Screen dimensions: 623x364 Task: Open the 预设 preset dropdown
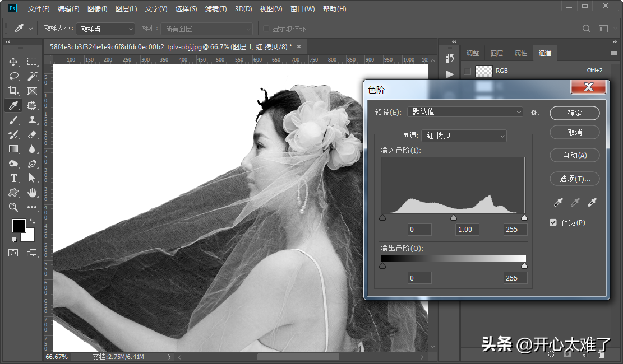click(465, 112)
